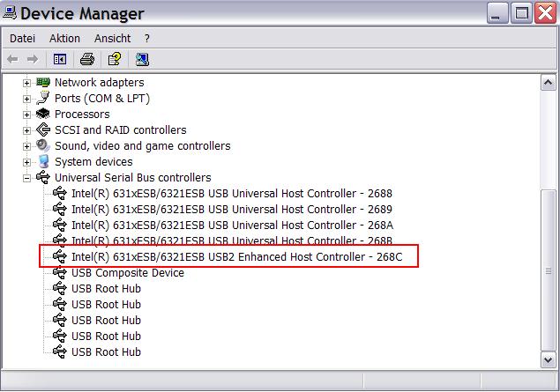Screen dimensions: 560x392
Task: Toggle the console tree pane icon
Action: pyautogui.click(x=60, y=59)
